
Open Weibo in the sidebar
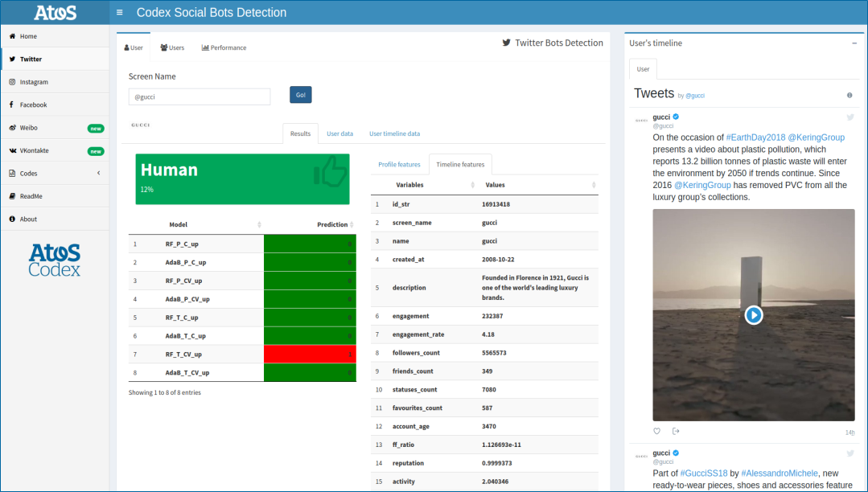point(55,128)
